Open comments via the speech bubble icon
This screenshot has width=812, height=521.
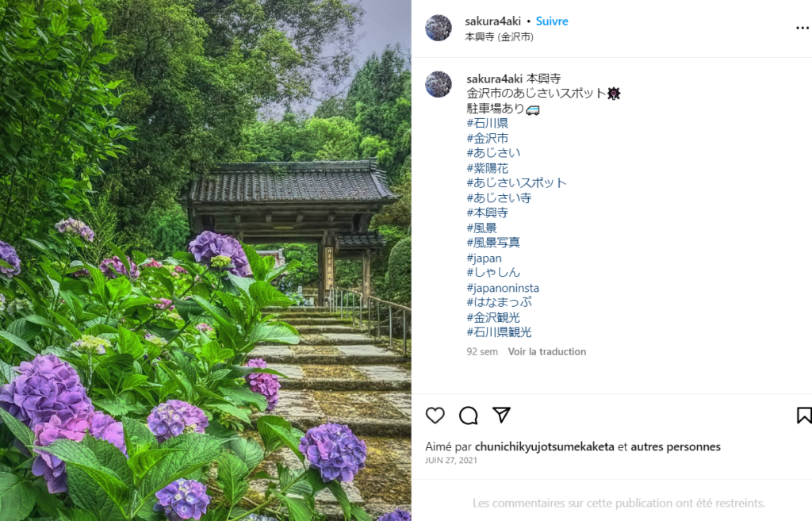tap(468, 416)
